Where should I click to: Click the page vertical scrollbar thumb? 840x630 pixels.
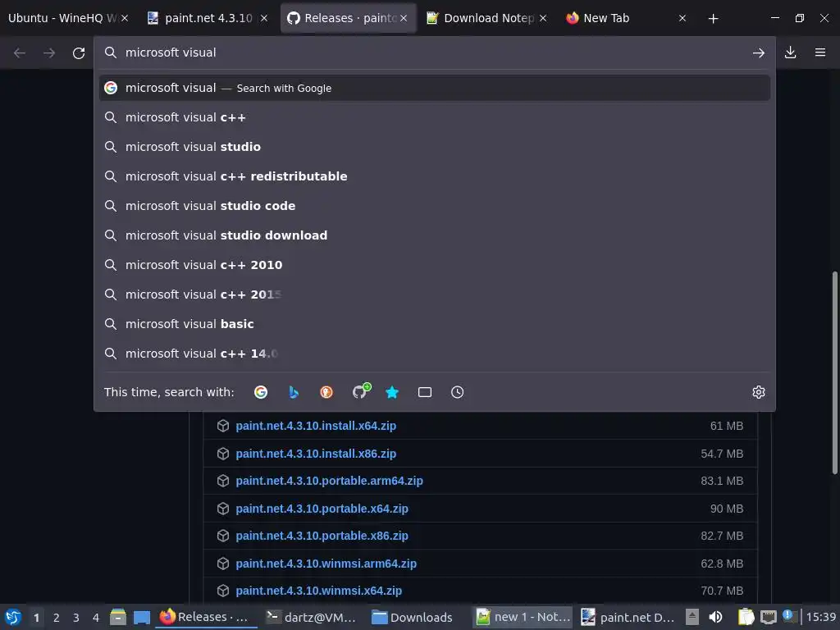[834, 373]
